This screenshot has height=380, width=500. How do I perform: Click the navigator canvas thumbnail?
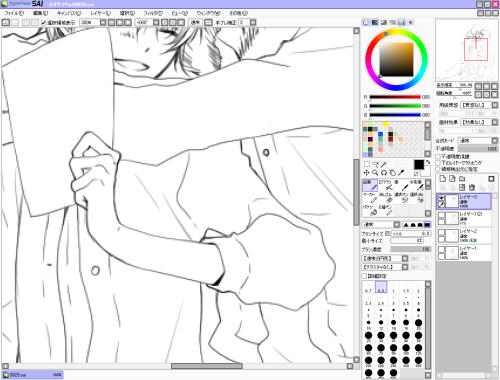(x=467, y=50)
